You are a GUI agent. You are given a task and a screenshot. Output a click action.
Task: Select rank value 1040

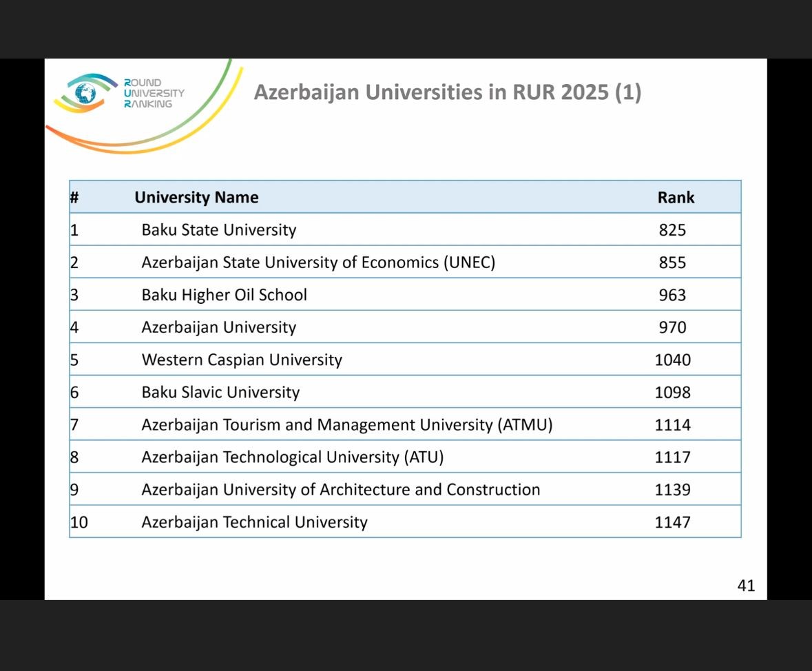point(672,360)
